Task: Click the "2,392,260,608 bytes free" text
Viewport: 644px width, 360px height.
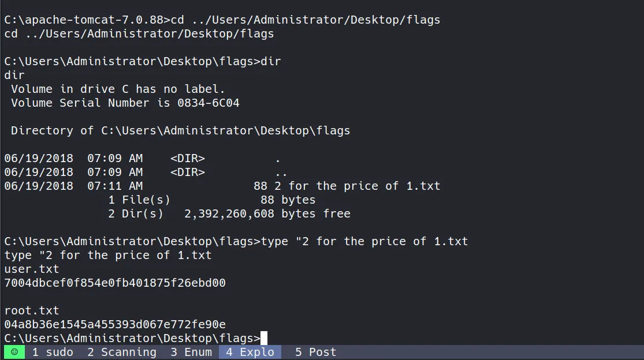Action: click(x=267, y=213)
